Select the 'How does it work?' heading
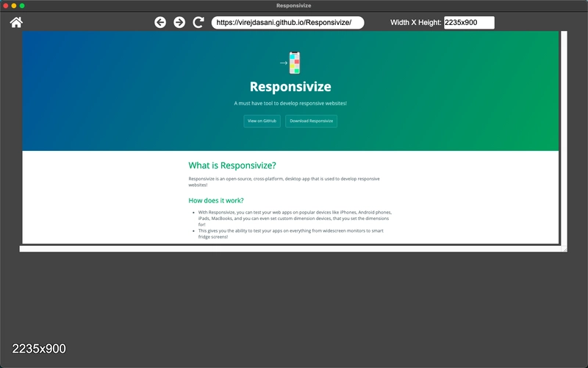 click(x=216, y=200)
